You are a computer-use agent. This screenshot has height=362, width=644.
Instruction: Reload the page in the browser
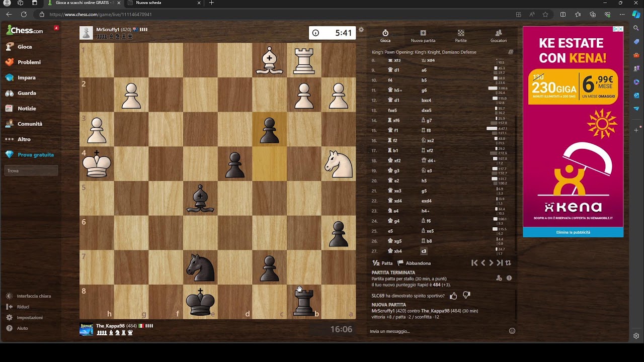tap(24, 15)
